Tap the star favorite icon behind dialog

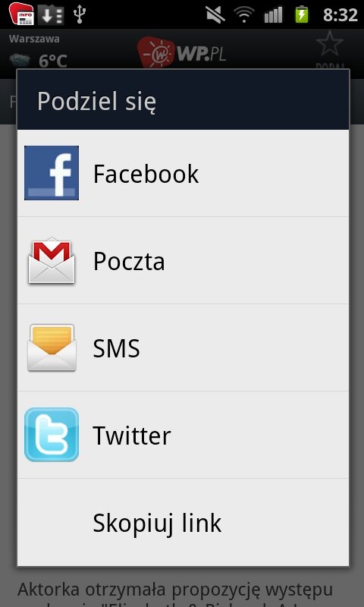pyautogui.click(x=330, y=44)
